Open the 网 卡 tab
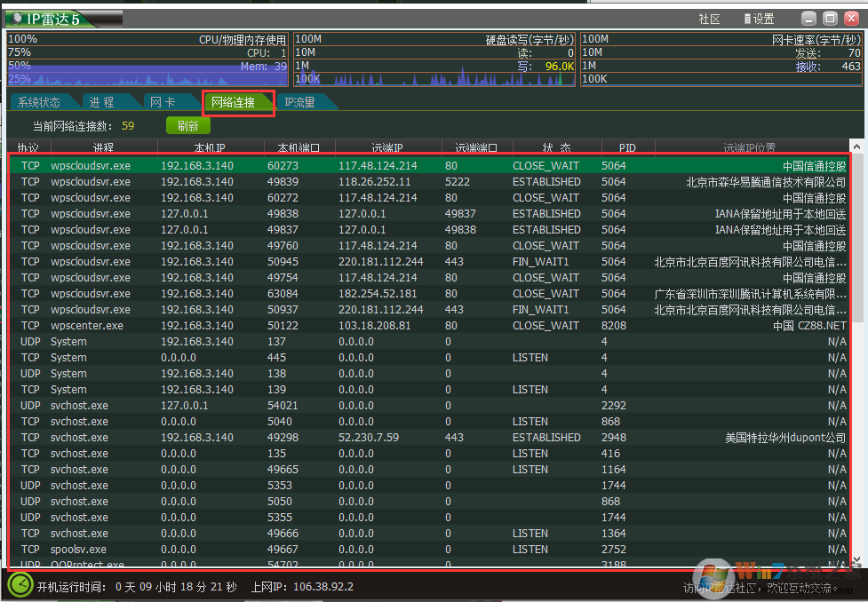 162,102
